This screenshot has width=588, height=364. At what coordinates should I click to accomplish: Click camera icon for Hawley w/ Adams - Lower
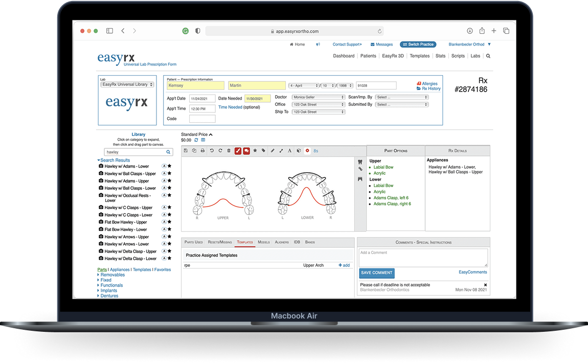pos(101,166)
